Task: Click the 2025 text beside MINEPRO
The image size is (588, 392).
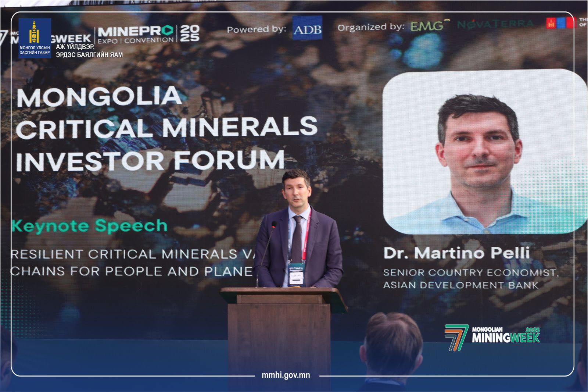Action: [190, 33]
